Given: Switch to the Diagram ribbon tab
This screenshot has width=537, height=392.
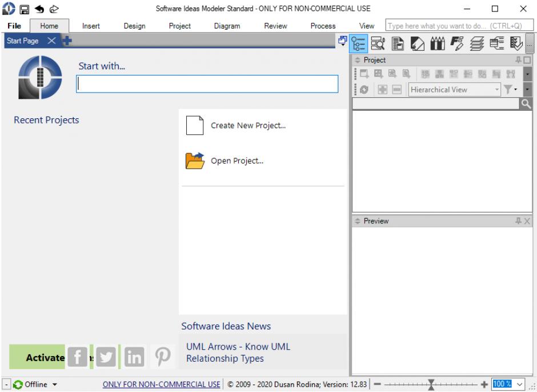Looking at the screenshot, I should tap(227, 26).
